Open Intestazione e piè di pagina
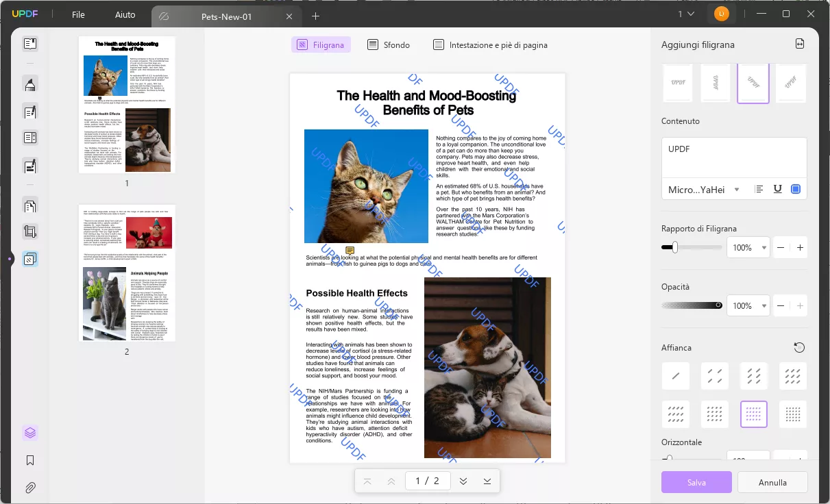 [490, 45]
